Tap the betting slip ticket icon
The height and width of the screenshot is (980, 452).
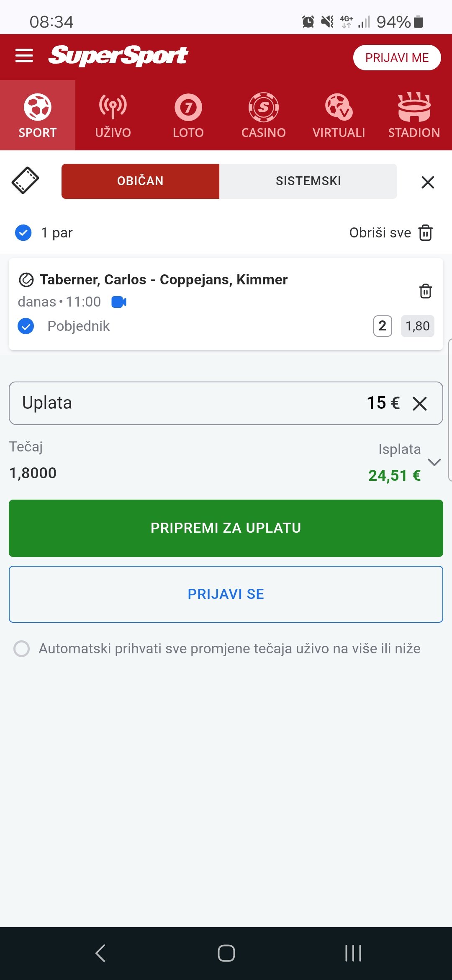pos(25,181)
